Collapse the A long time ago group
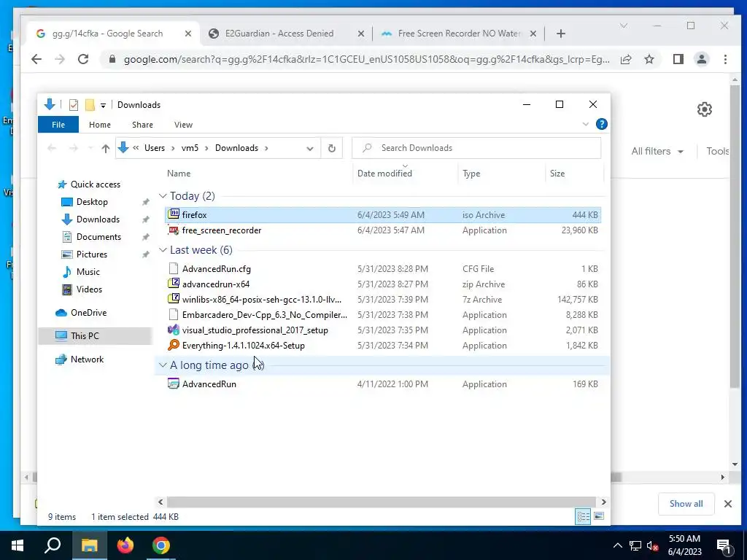 [x=163, y=365]
